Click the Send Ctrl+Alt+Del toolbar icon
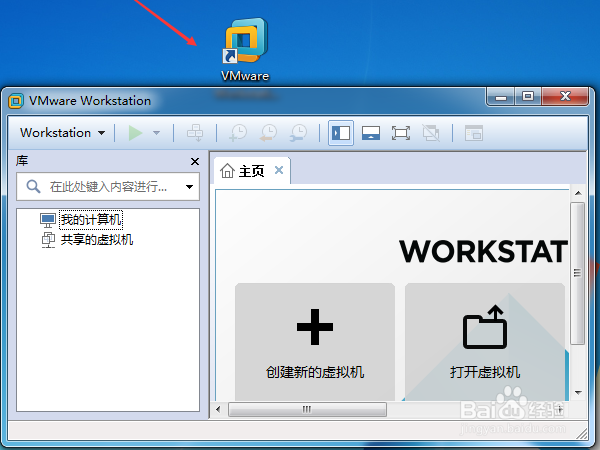 [195, 133]
